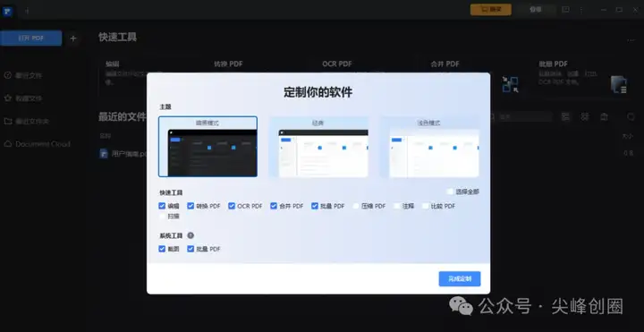The image size is (644, 332).
Task: Enable the 比较 PDF checkbox
Action: (x=426, y=206)
